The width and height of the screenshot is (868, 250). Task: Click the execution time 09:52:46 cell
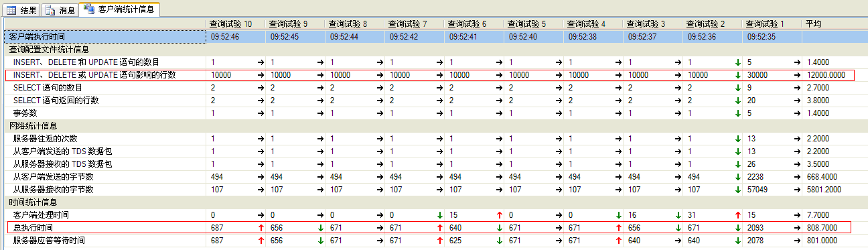click(x=235, y=37)
